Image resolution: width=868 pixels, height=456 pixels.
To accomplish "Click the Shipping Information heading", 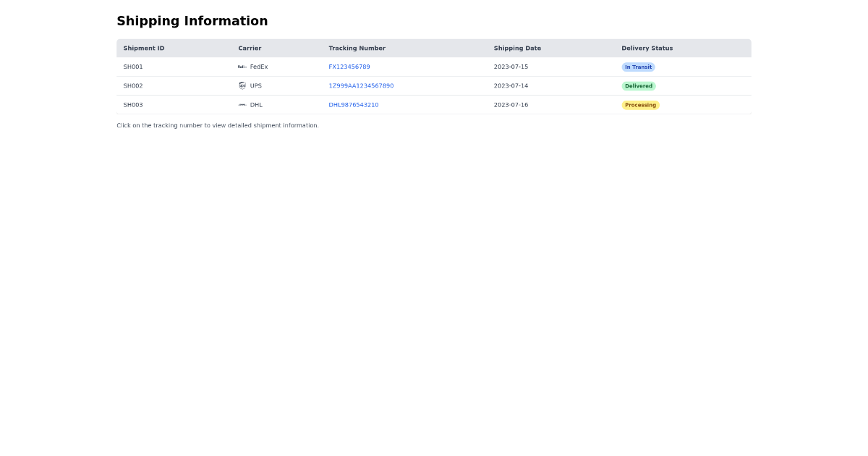I will point(192,21).
